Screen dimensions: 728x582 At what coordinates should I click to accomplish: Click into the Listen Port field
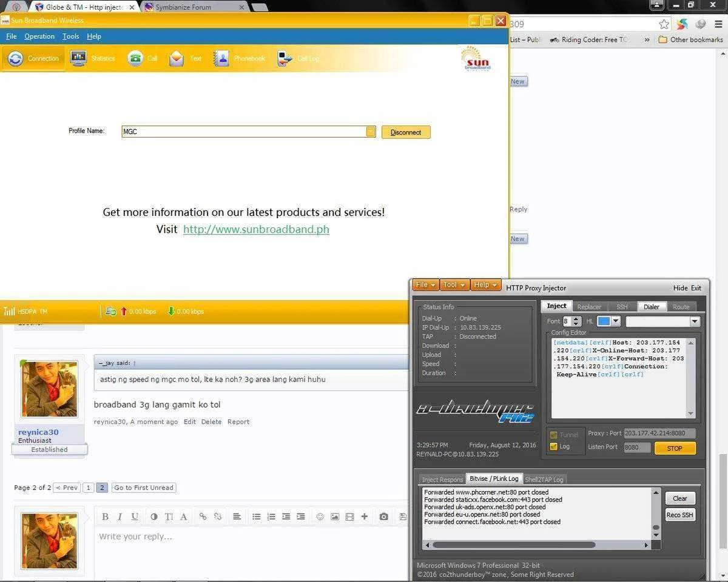click(637, 447)
